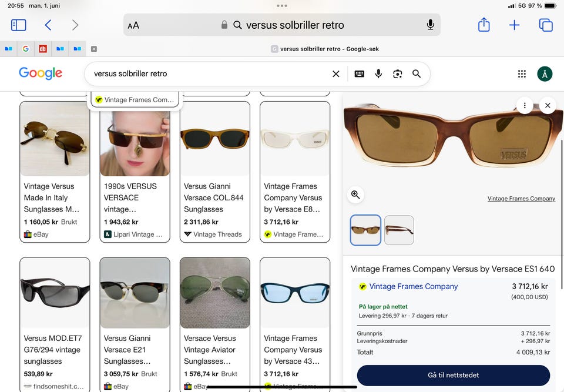Screen dimensions: 564x392
Task: Clear the Google search field
Action: click(x=336, y=74)
